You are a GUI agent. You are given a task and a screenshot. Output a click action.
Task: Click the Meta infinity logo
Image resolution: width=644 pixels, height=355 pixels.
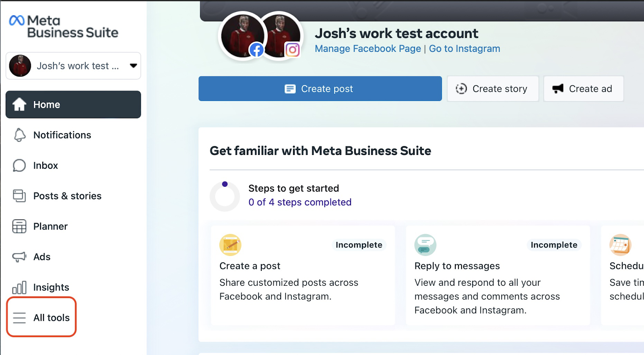coord(17,21)
